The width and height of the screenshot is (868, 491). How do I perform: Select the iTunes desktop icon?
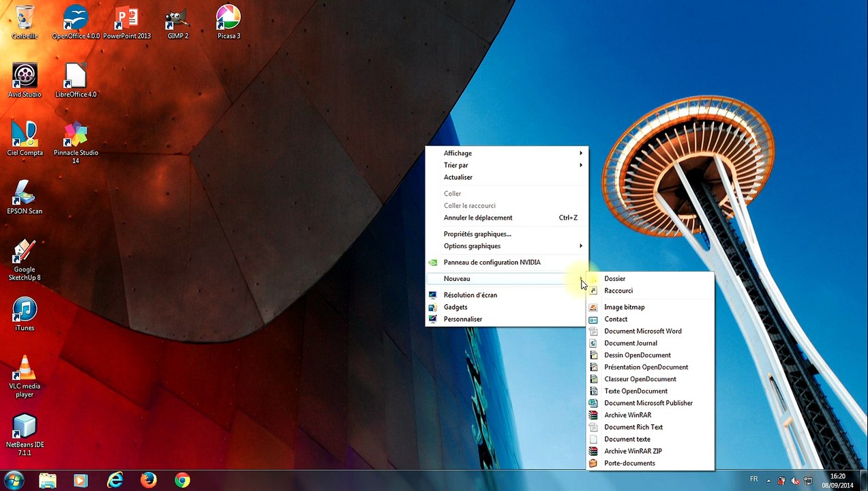pos(25,314)
